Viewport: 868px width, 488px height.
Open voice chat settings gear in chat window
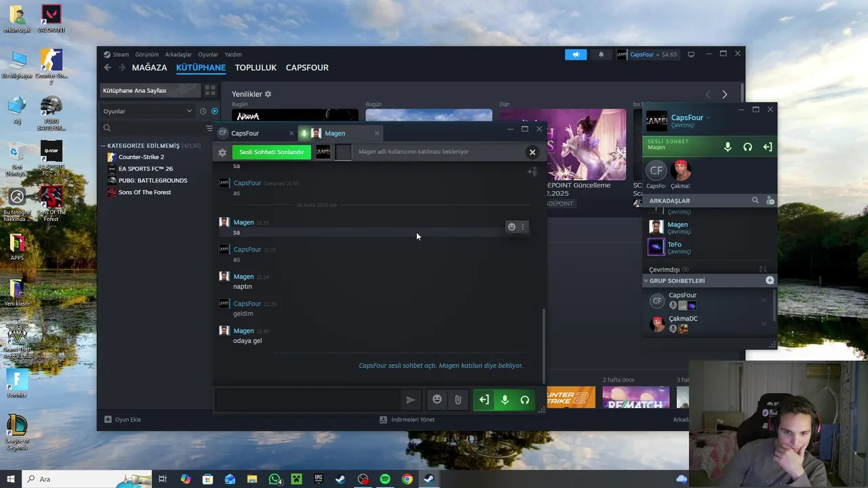point(222,152)
